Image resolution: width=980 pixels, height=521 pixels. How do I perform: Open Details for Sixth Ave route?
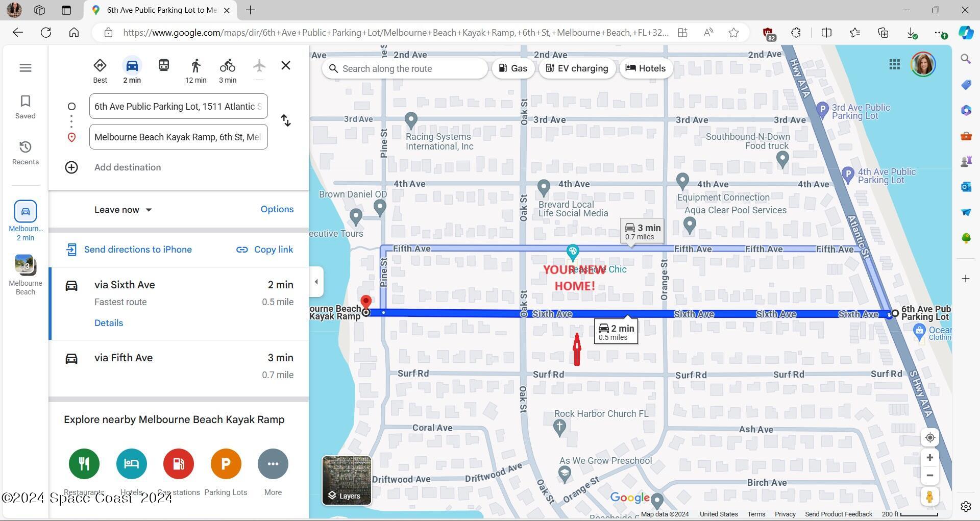click(109, 323)
